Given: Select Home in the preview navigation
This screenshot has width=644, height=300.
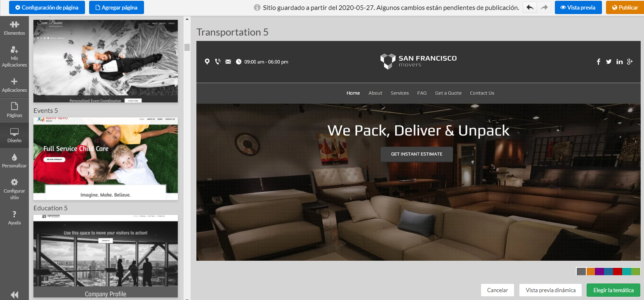Looking at the screenshot, I should (x=353, y=93).
